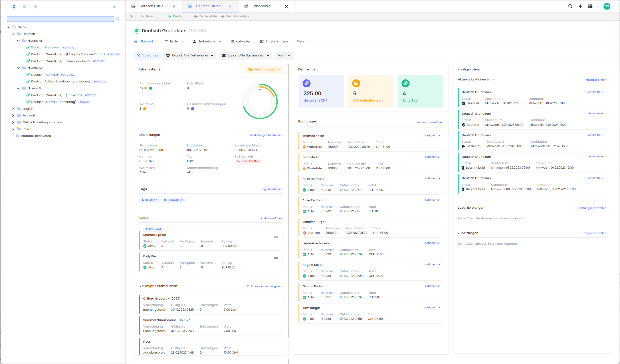Open the Aktionen dropdown for Thomas Koller

(x=432, y=135)
